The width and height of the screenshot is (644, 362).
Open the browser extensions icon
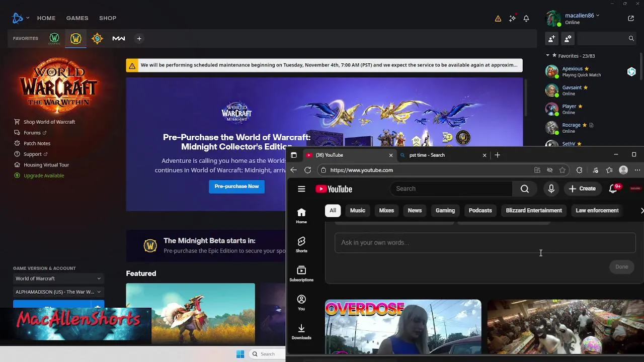coord(580,170)
